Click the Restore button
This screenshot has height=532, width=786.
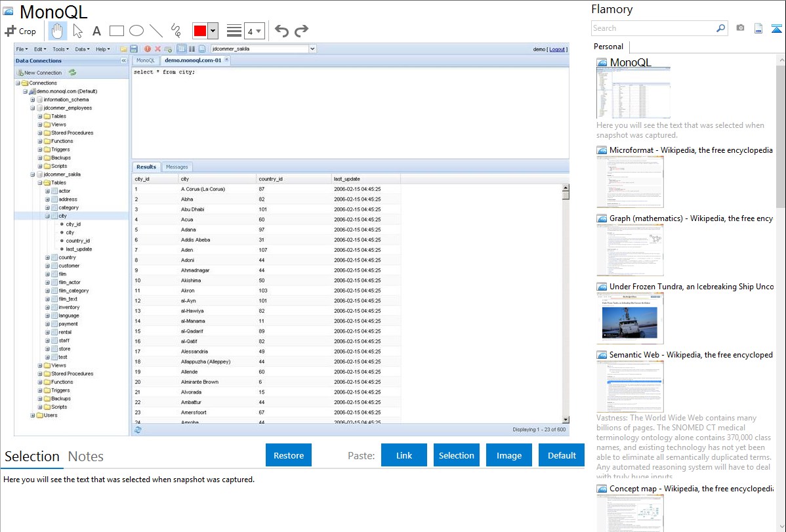[x=289, y=455]
